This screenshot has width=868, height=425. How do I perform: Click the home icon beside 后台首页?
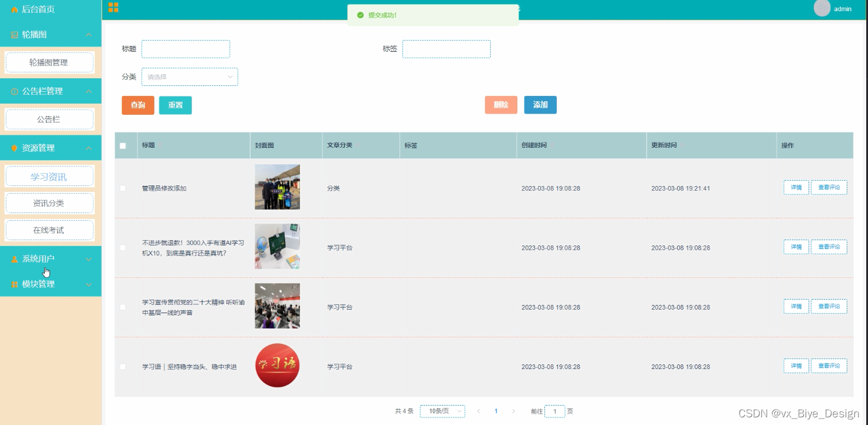coord(15,10)
